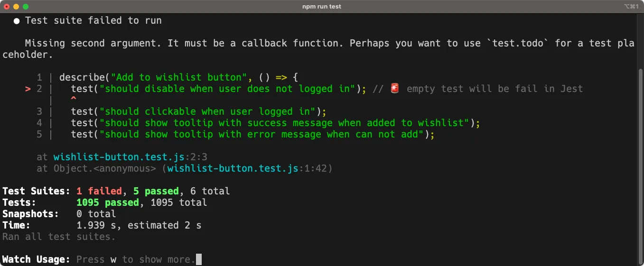This screenshot has height=266, width=644.
Task: Click the describe 'Add to wishlist button' line
Action: point(178,77)
